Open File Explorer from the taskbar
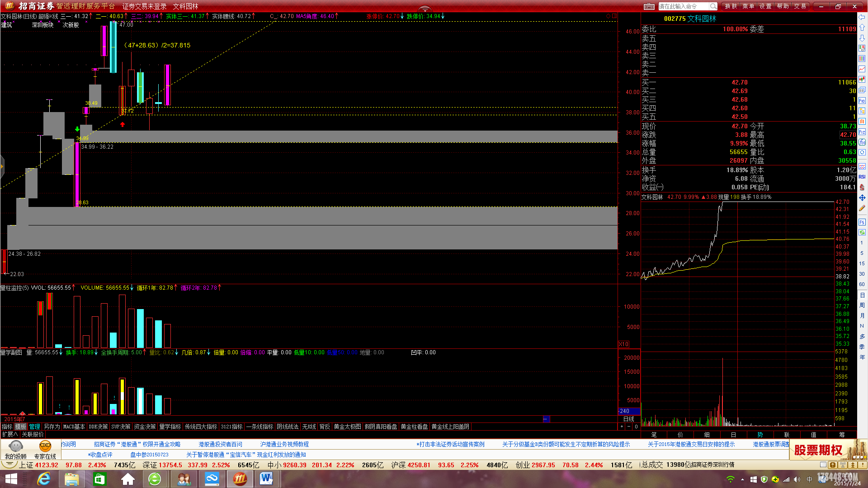The height and width of the screenshot is (488, 868). coord(72,479)
